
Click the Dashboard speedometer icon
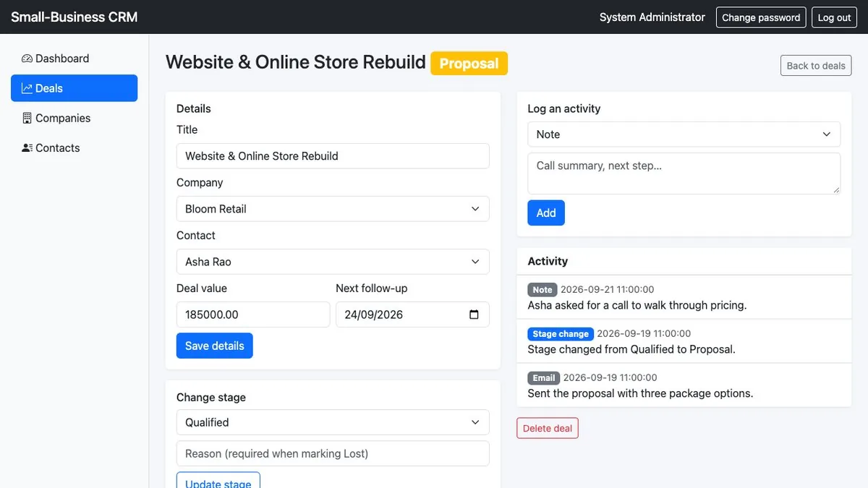coord(27,59)
